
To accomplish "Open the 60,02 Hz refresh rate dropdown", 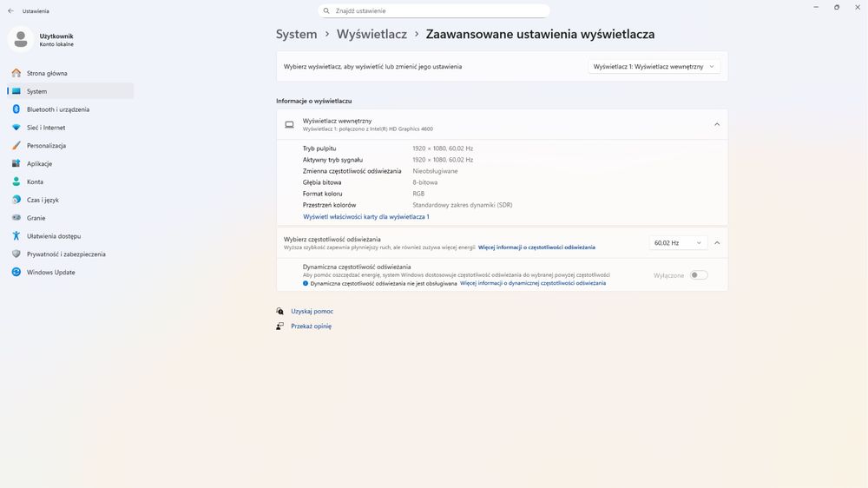I will pyautogui.click(x=678, y=243).
